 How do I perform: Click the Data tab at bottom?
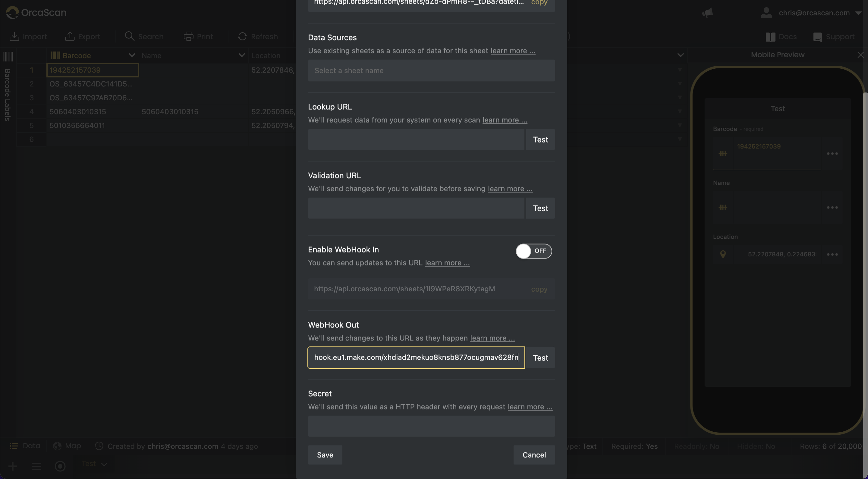(24, 445)
